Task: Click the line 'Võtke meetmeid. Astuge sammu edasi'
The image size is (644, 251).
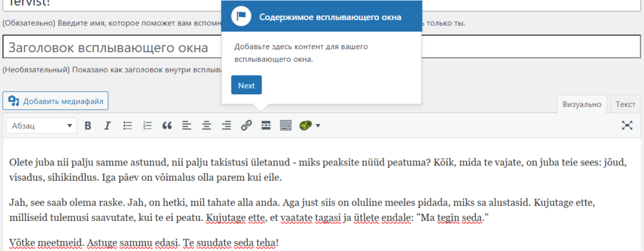Action: [144, 243]
